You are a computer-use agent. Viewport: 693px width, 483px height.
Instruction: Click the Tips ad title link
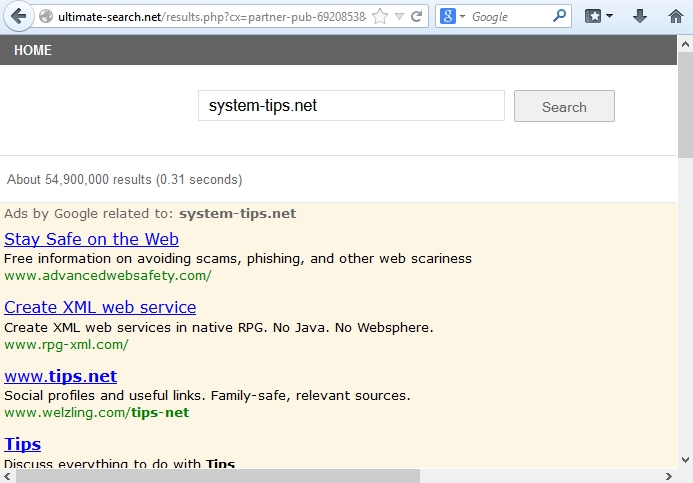coord(22,444)
